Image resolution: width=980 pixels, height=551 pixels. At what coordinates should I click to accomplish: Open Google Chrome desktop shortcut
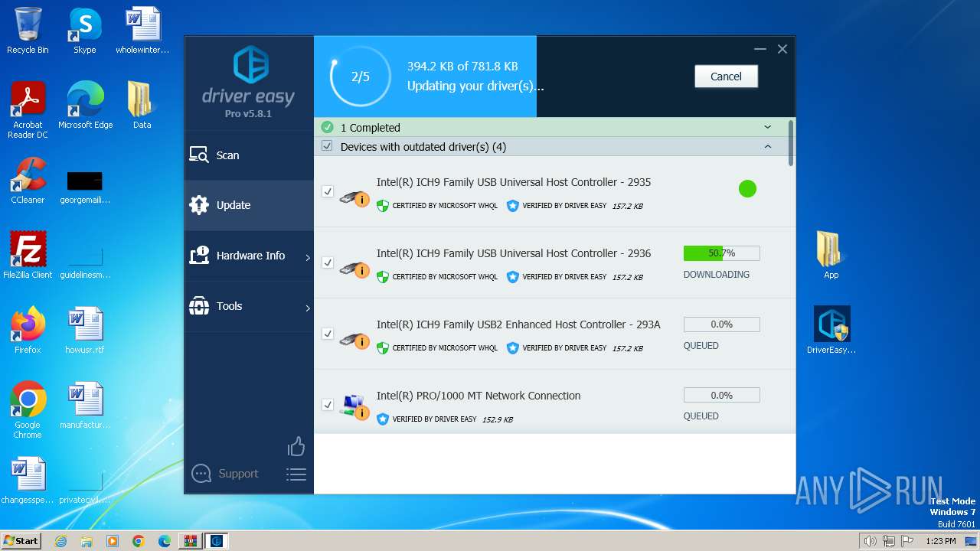[28, 410]
